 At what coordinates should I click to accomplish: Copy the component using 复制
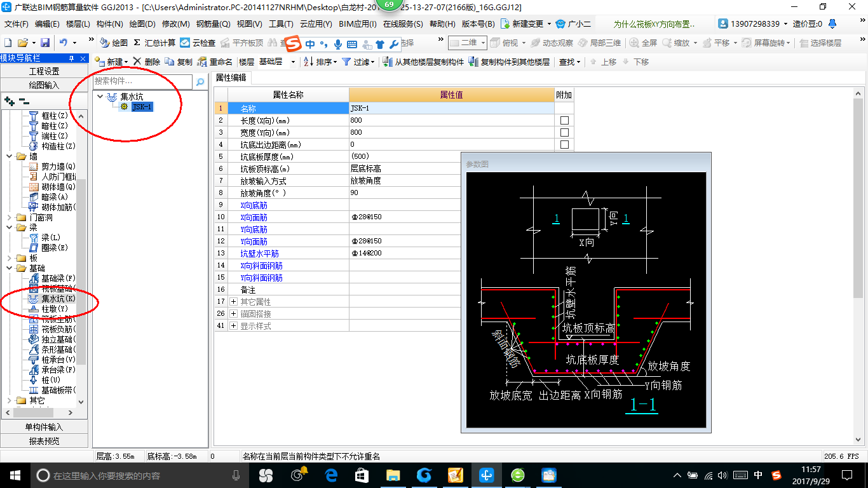pos(179,62)
